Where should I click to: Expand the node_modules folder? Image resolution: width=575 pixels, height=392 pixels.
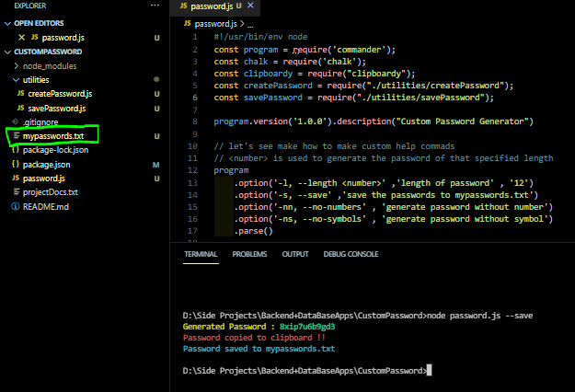point(17,66)
